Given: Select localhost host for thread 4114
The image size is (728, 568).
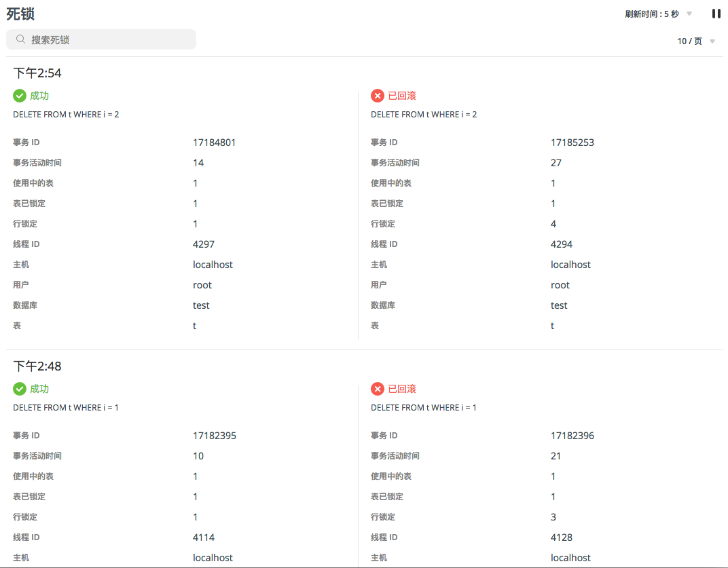Looking at the screenshot, I should click(213, 558).
